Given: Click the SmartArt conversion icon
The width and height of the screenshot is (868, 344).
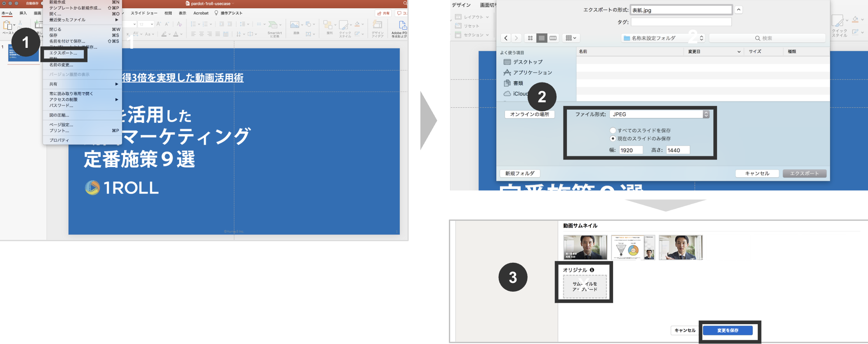Looking at the screenshot, I should coord(274,26).
